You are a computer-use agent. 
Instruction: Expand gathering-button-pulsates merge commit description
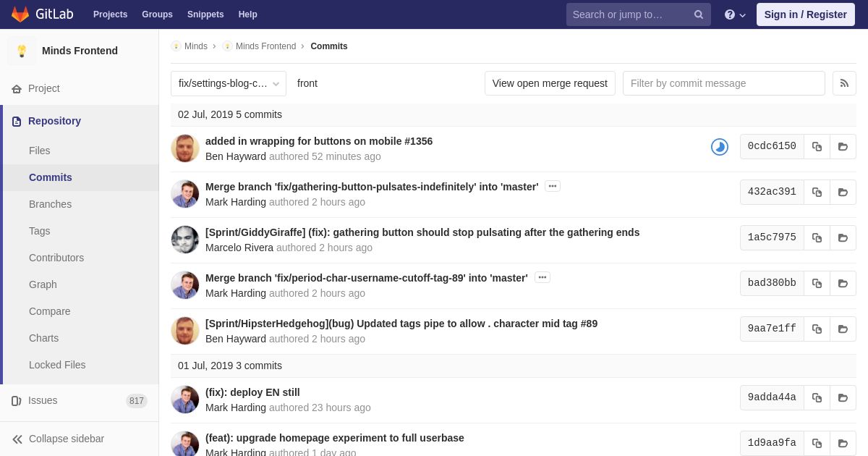(553, 186)
